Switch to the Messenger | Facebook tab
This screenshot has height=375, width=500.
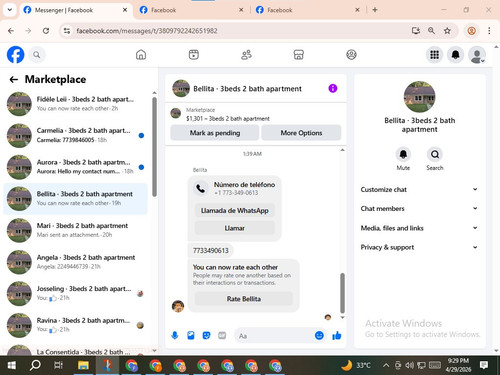75,10
